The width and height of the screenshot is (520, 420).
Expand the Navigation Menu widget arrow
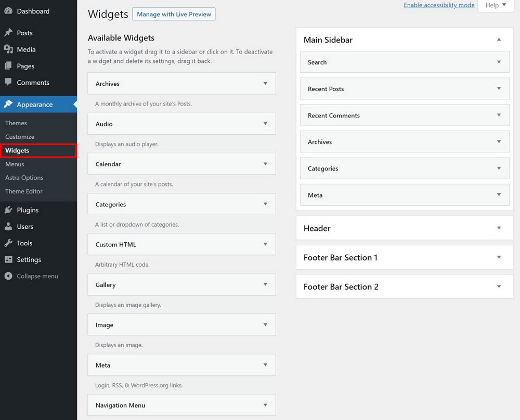(265, 405)
